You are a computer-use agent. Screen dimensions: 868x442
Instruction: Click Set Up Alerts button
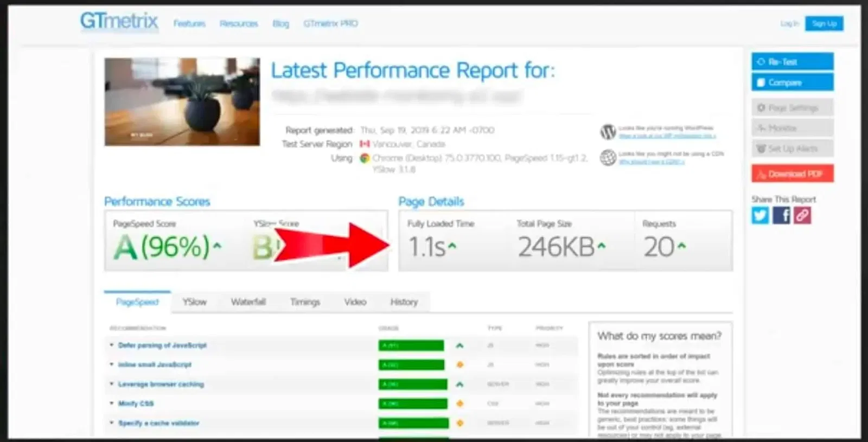[792, 149]
